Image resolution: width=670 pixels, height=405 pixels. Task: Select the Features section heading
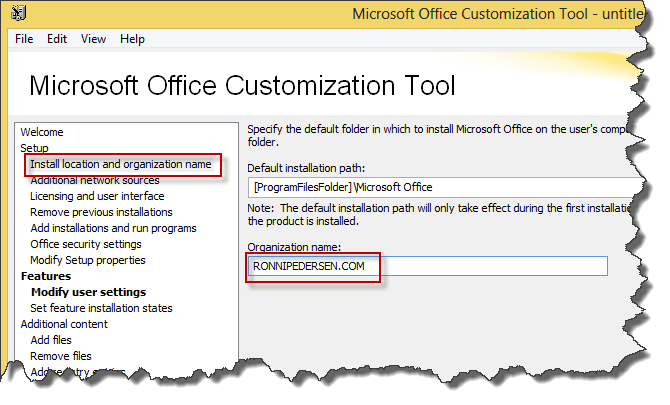coord(46,276)
